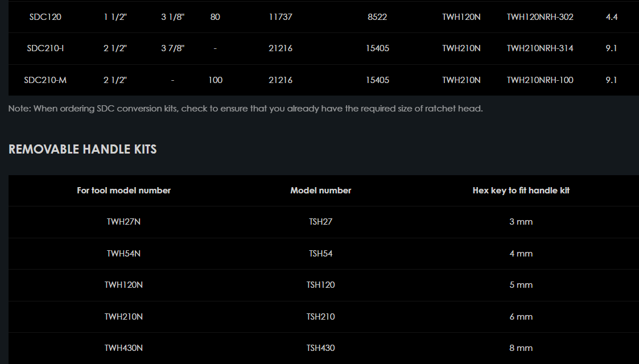Click the TWH210NRH-314 part number
Viewport: 639px width, 364px height.
click(x=539, y=48)
